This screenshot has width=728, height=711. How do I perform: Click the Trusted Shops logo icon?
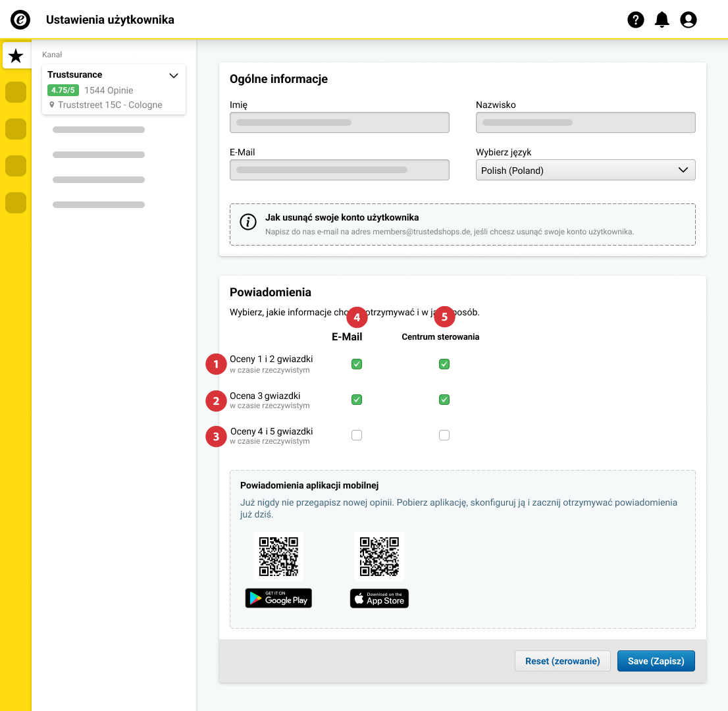(x=20, y=20)
